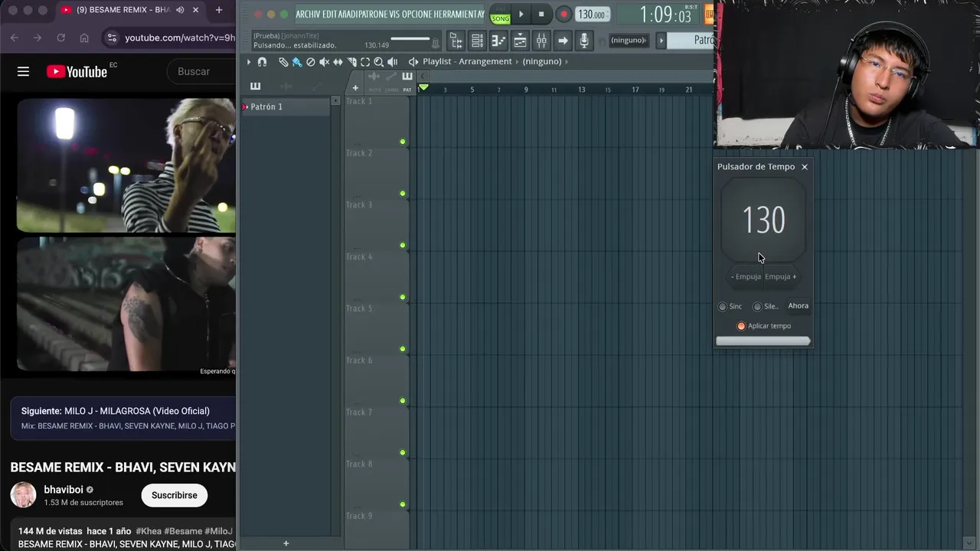Click the metronome icon in hint panel

click(436, 44)
